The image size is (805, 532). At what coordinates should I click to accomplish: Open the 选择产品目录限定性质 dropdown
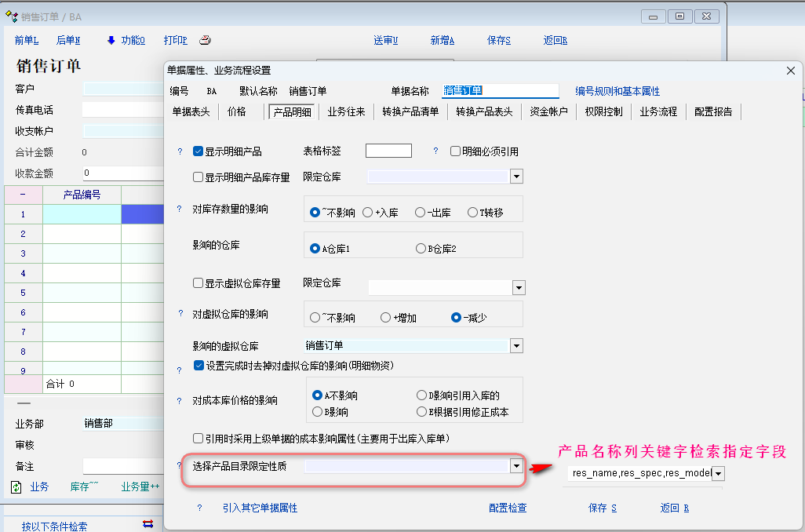(x=516, y=466)
